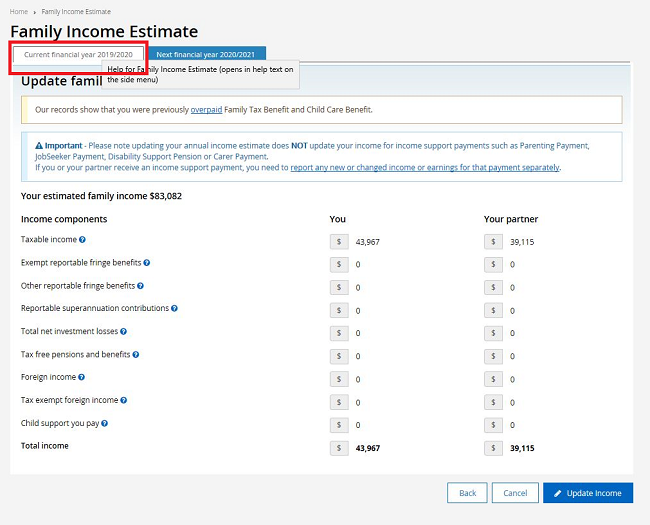Click partner's Reportable superannuation contributions value
This screenshot has width=650, height=525.
[512, 311]
